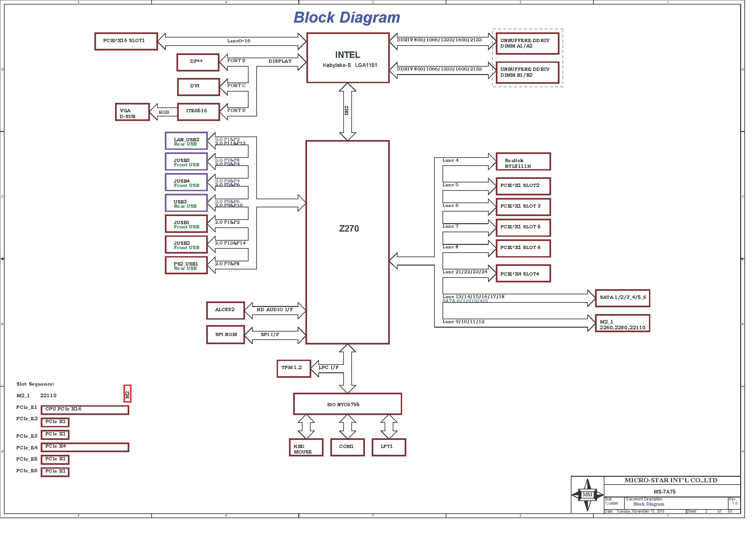This screenshot has height=535, width=756.
Task: Select the Lane 7 label
Action: (x=451, y=226)
